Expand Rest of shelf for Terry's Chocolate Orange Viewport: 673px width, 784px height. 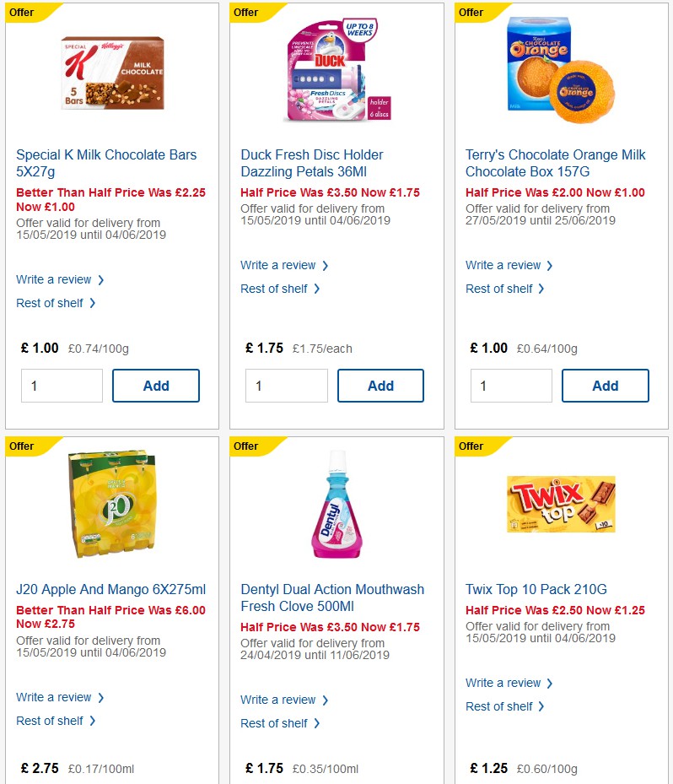click(x=500, y=289)
